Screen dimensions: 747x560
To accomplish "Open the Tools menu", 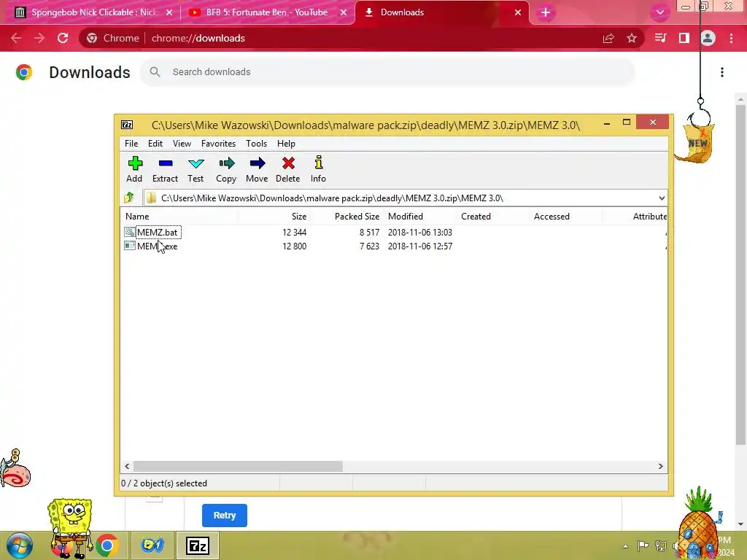I will 256,144.
